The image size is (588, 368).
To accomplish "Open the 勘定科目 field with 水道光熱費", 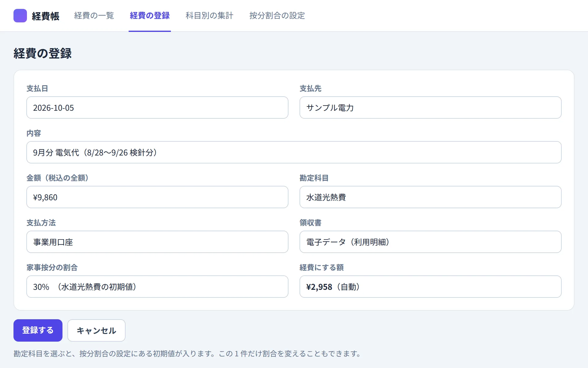I will (430, 197).
